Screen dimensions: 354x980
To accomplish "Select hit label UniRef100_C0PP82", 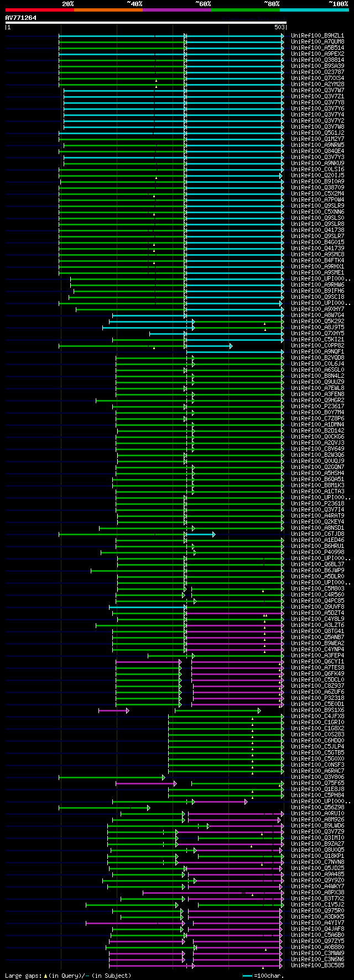I will pos(317,346).
